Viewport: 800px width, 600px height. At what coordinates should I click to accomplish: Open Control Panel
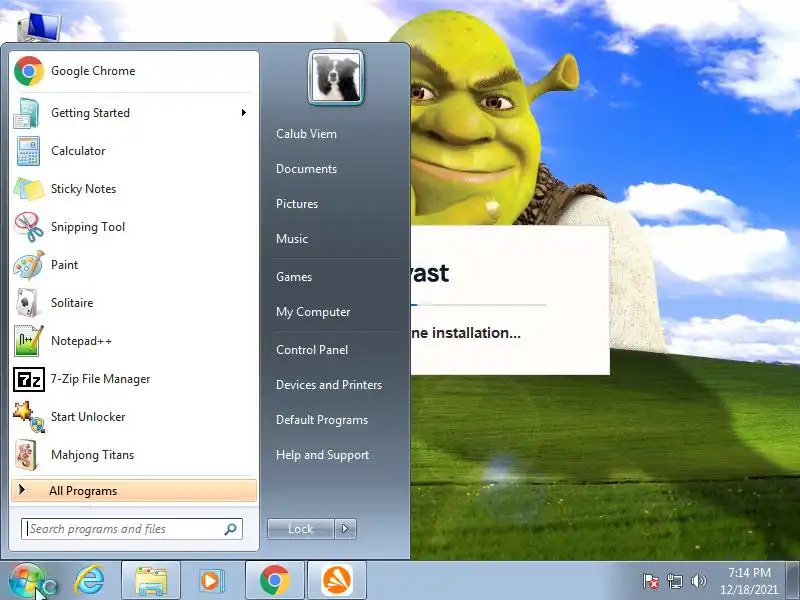tap(312, 350)
